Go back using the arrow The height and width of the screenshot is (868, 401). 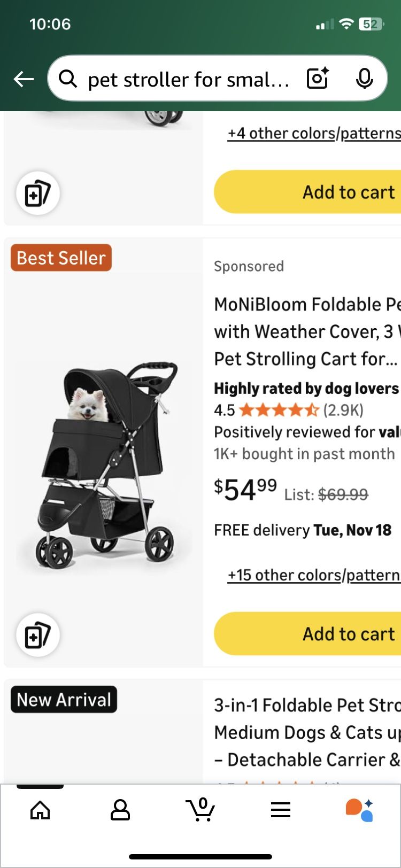23,78
